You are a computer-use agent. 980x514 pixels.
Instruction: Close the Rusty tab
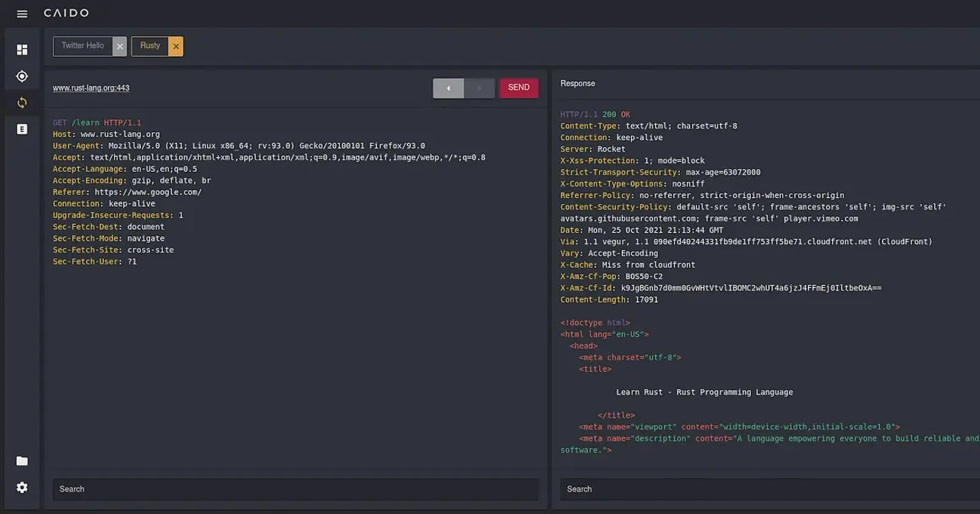click(176, 47)
